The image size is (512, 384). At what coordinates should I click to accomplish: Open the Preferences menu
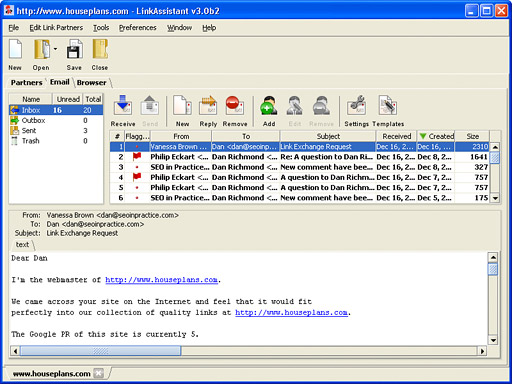click(x=138, y=28)
